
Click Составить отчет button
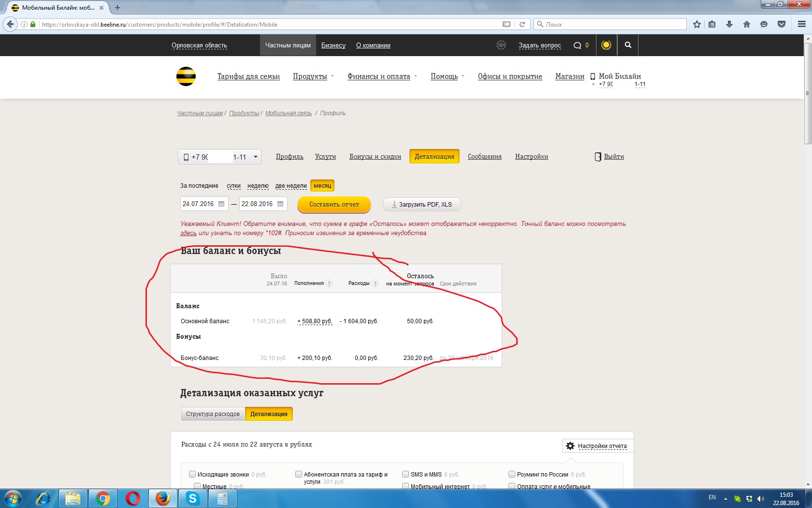[334, 205]
